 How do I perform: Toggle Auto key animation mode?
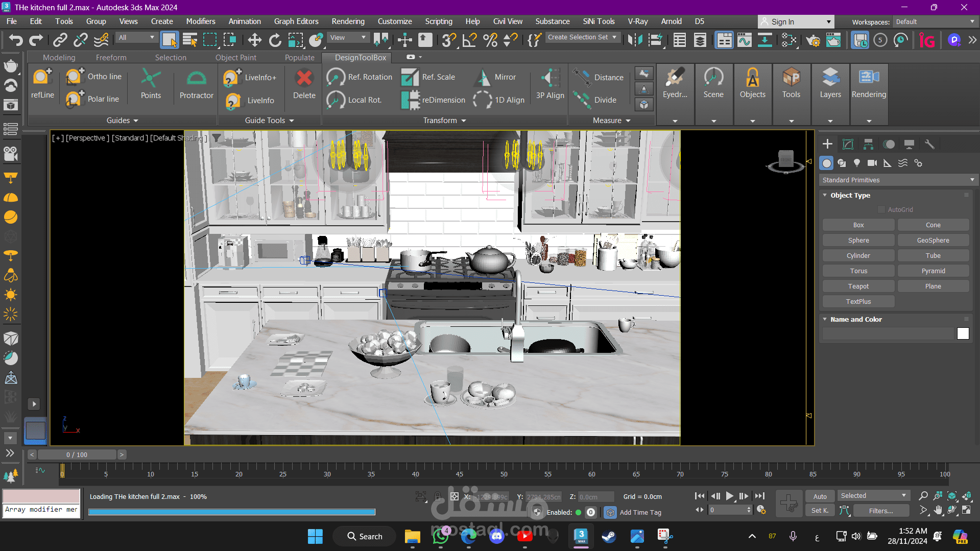pos(820,496)
